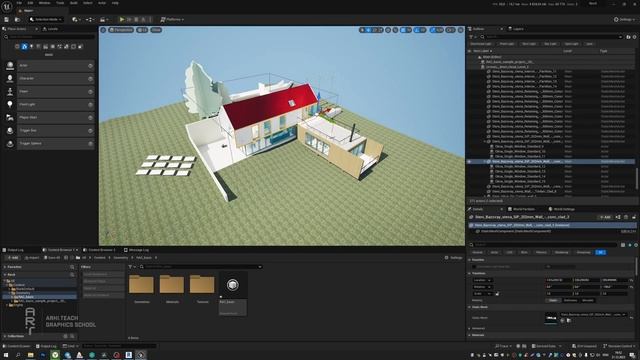Activate the Select transform tool in viewport
The width and height of the screenshot is (640, 360).
coord(362,30)
